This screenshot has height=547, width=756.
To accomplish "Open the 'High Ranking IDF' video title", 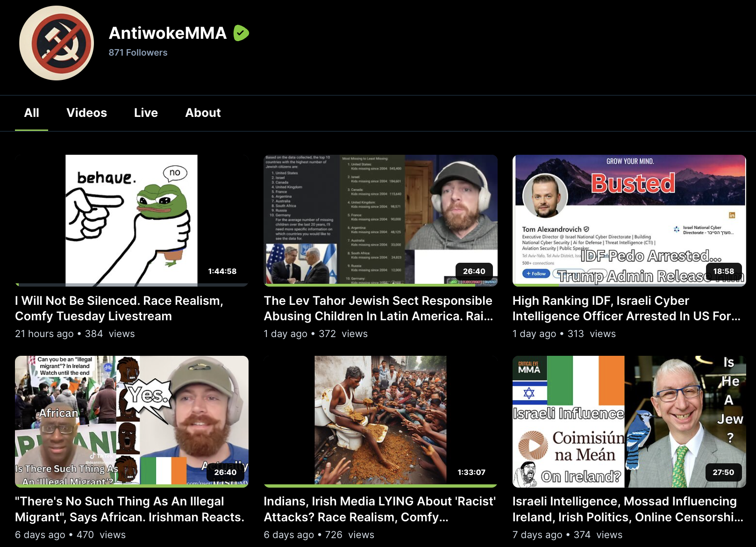I will tap(627, 309).
